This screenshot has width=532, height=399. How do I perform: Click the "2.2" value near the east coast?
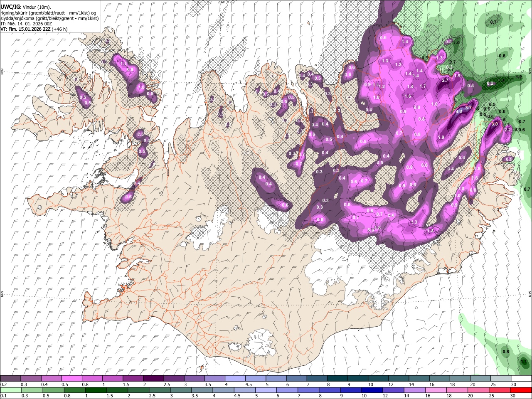tap(507, 130)
